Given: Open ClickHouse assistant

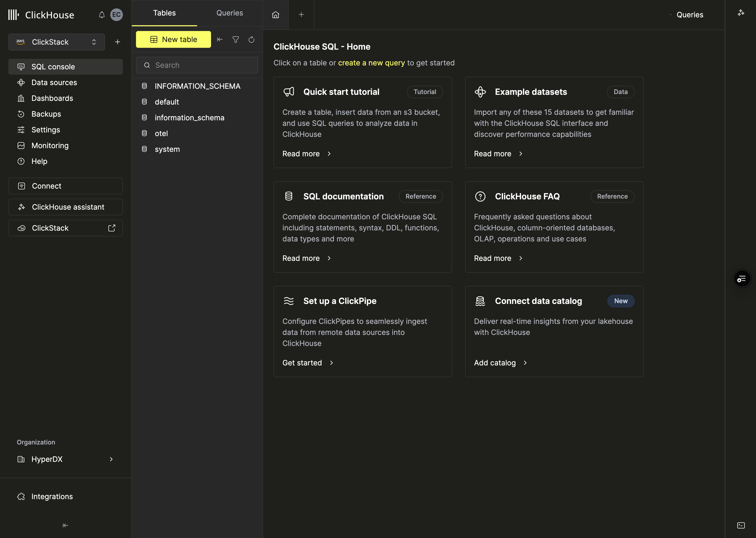Looking at the screenshot, I should (66, 207).
